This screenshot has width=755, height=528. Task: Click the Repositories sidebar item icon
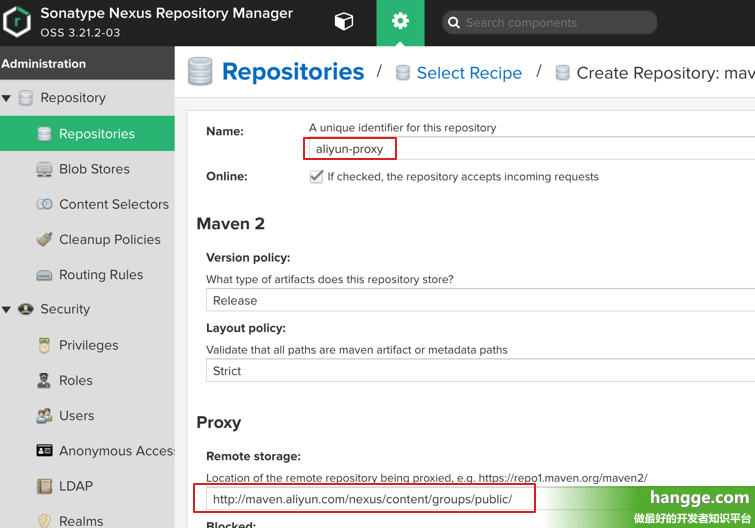(x=44, y=134)
